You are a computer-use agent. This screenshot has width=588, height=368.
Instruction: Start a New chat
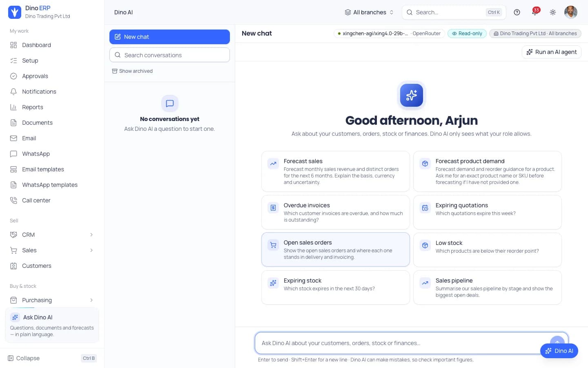point(169,37)
